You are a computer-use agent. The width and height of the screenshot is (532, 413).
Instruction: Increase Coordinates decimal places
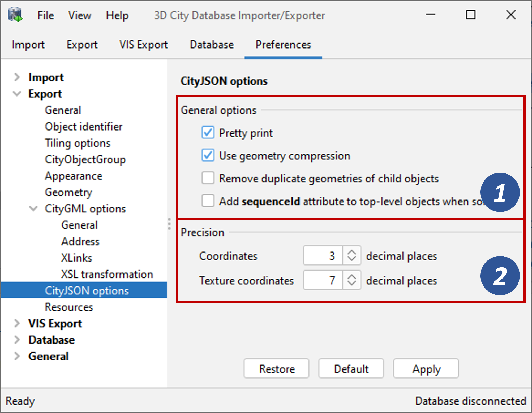tap(352, 252)
